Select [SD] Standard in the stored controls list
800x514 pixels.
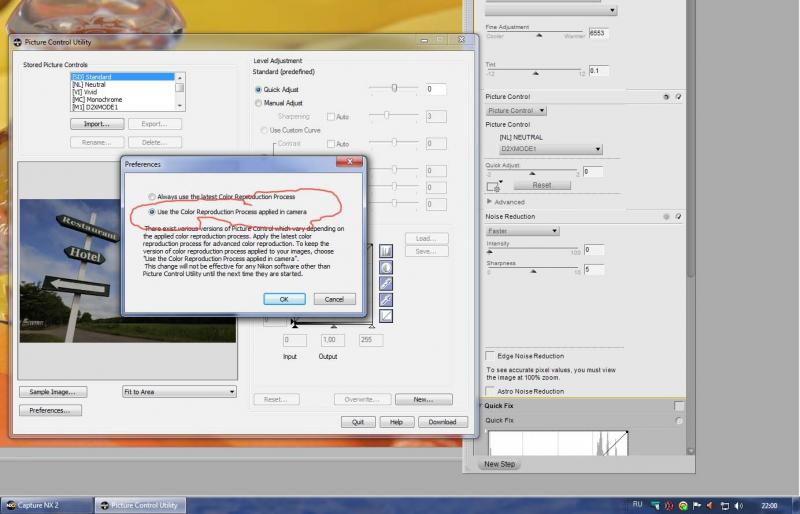pyautogui.click(x=122, y=77)
